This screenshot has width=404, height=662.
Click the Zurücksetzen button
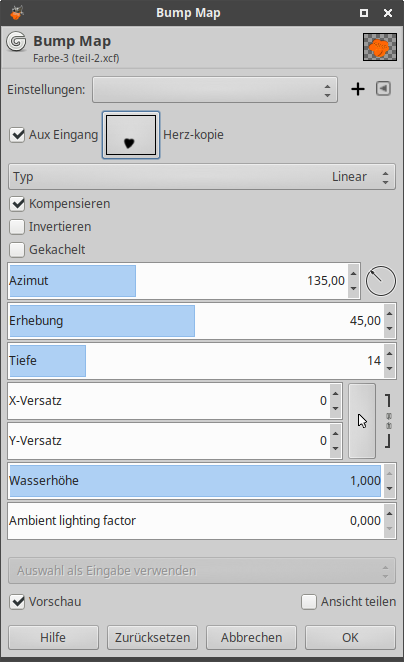pyautogui.click(x=152, y=637)
